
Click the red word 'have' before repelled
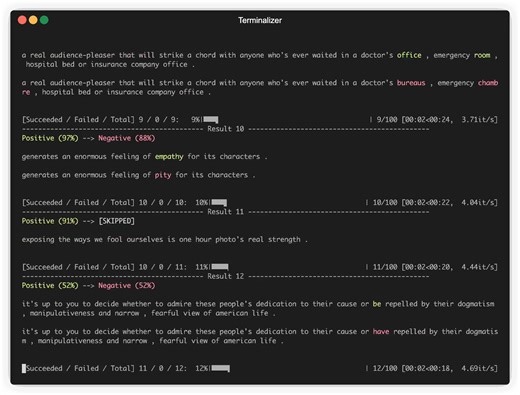[381, 332]
